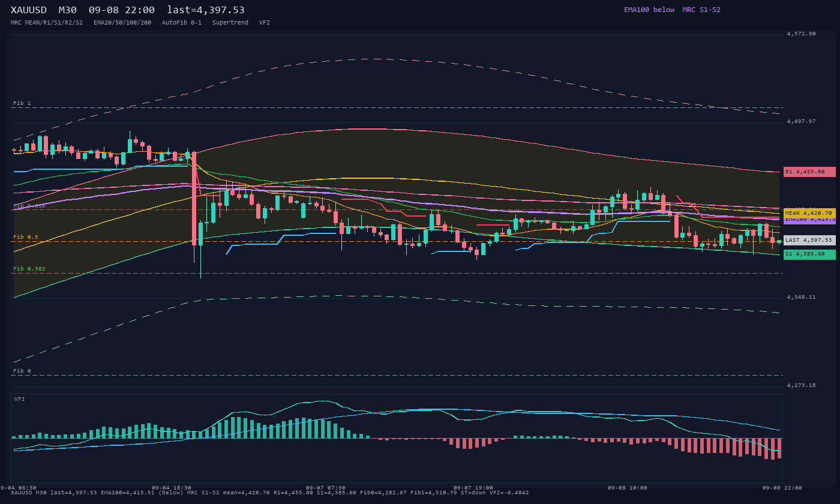The height and width of the screenshot is (504, 840).
Task: Select 'AutoFib 0-1' in the legend
Action: click(182, 22)
